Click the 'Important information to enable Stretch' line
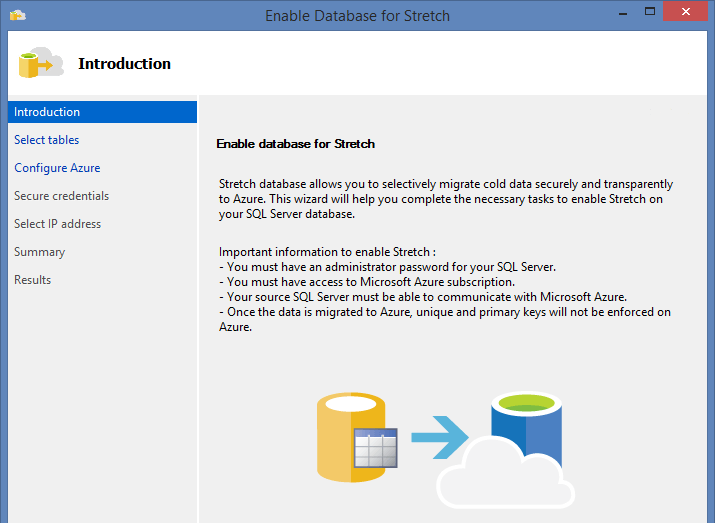This screenshot has height=523, width=715. [x=327, y=252]
